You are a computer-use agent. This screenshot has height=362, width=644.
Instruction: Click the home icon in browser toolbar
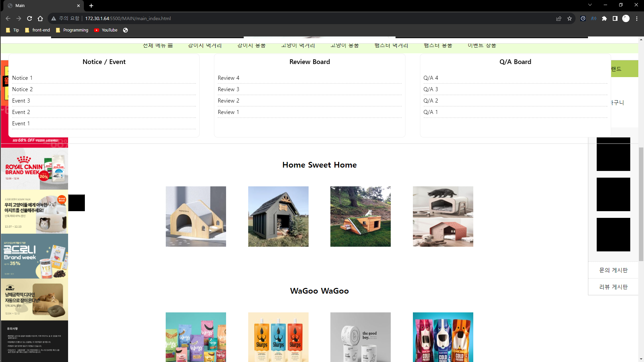(x=40, y=18)
